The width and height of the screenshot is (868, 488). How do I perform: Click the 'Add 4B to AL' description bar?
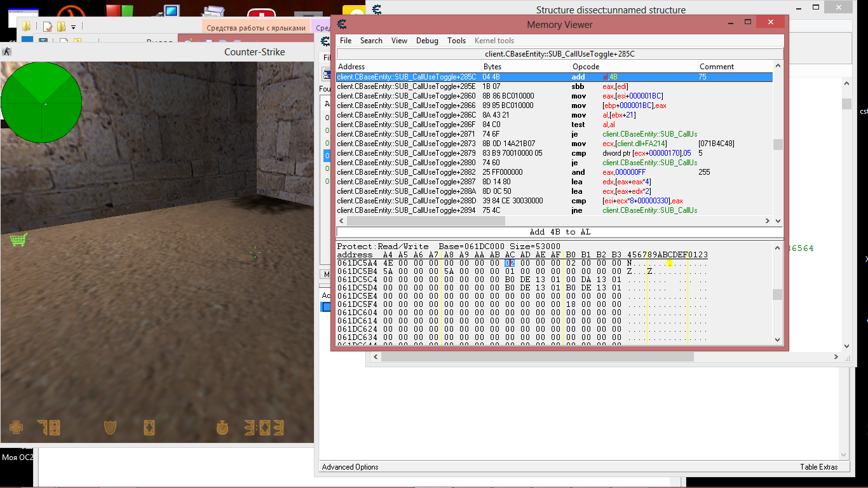click(x=560, y=232)
